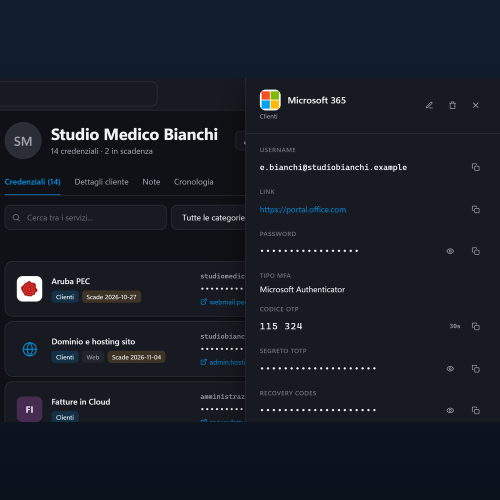Open the Dettagli cliente tab
This screenshot has width=500, height=500.
click(x=101, y=182)
